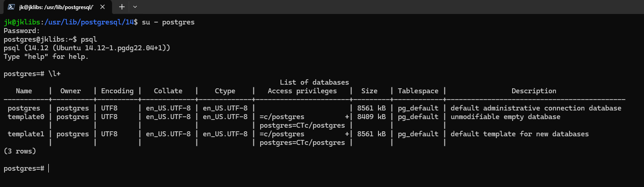Click the Access privileges column header
Screen dimensions: 644x187
point(302,91)
